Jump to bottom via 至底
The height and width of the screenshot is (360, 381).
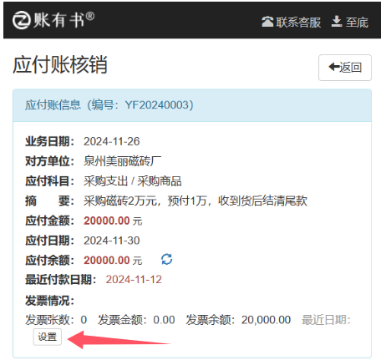(x=350, y=22)
